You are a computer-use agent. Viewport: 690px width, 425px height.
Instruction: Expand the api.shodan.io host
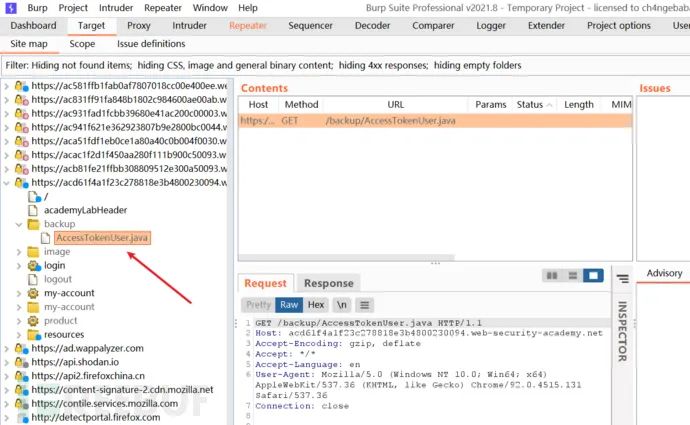[x=7, y=363]
